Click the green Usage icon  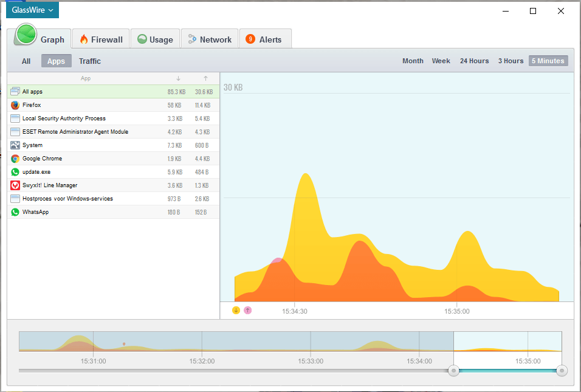click(142, 39)
